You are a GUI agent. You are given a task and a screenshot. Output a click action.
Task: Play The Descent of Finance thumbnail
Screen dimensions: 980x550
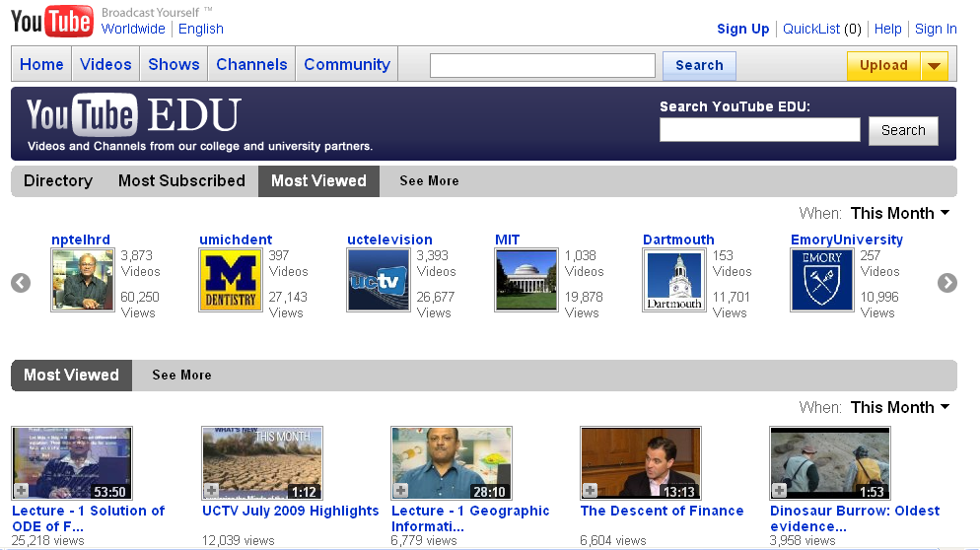tap(641, 463)
